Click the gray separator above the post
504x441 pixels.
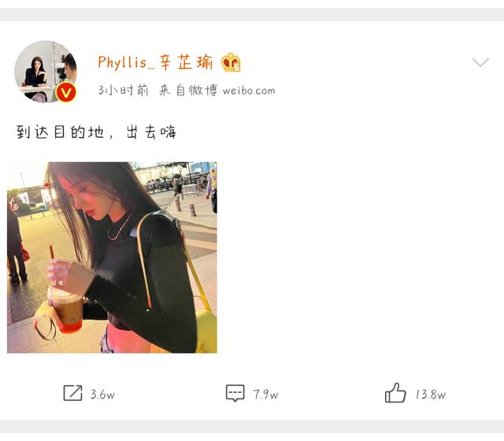coord(252,15)
